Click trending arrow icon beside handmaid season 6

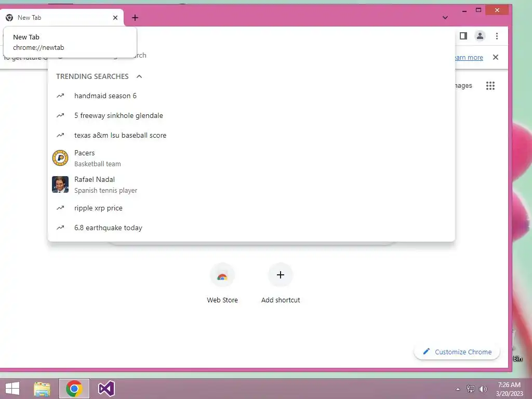click(x=60, y=96)
